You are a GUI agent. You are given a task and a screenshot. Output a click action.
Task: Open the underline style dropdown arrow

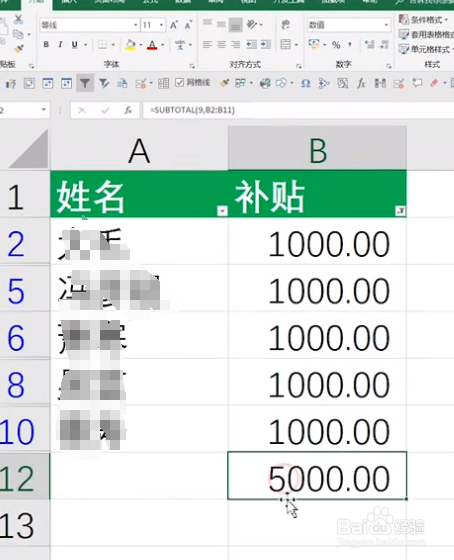(86, 45)
